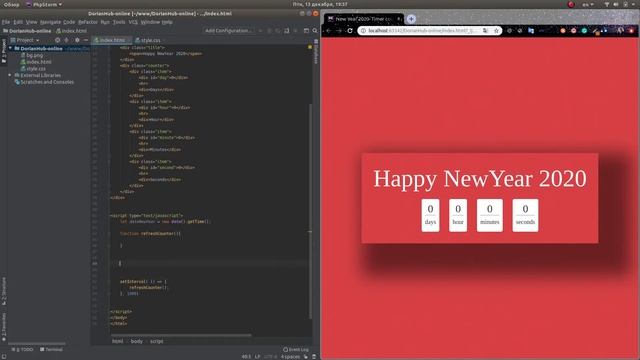Click the lock read-only icon in status bar
Viewport: 640px width, 360px height.
[x=306, y=357]
